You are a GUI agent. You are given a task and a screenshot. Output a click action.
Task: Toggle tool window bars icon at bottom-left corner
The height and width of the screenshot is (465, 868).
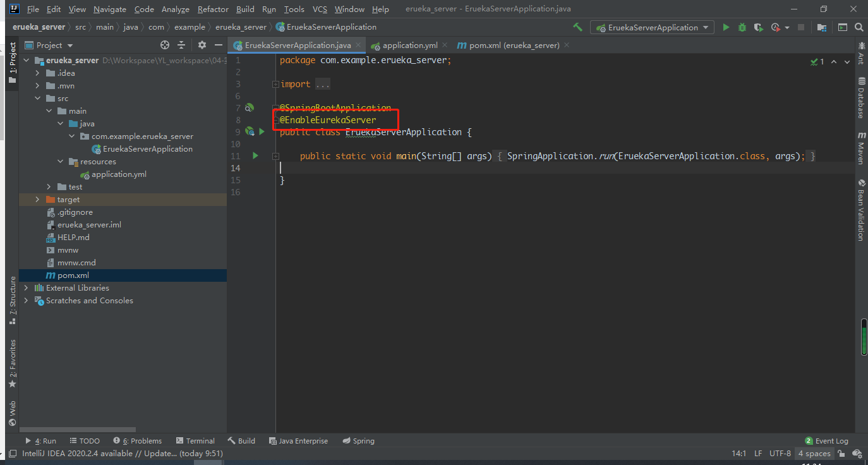pos(13,453)
